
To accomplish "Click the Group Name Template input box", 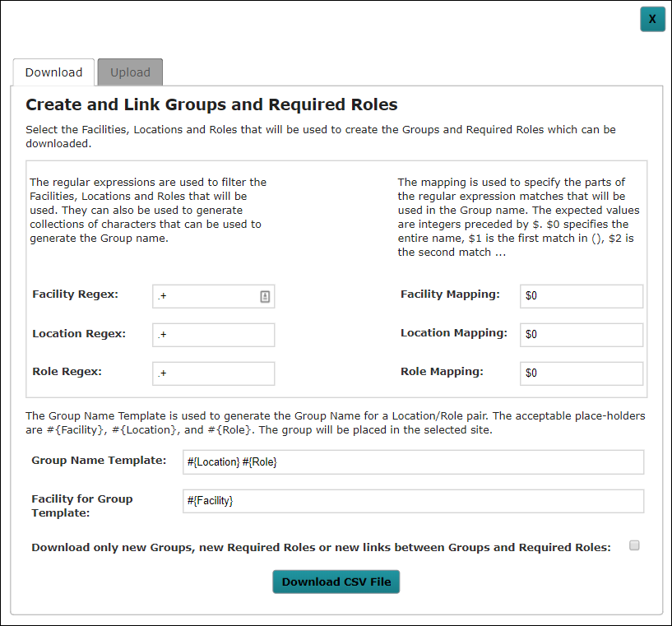I will point(413,462).
